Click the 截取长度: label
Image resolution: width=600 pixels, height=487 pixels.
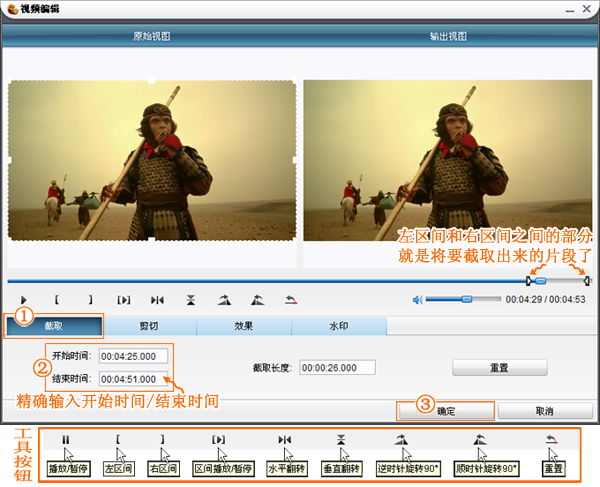tap(272, 368)
